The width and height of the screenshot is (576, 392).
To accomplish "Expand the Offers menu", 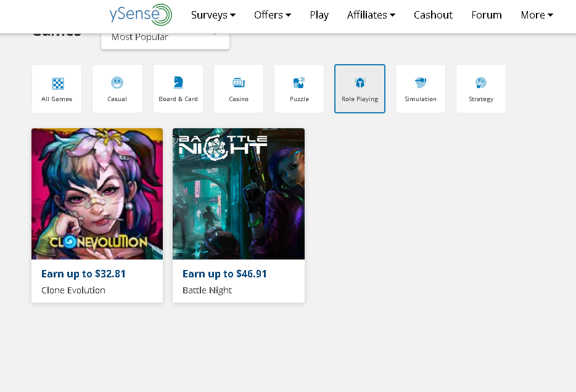I will tap(272, 15).
